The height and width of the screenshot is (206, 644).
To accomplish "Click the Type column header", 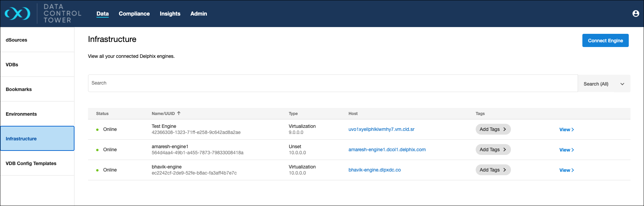I will coord(293,114).
